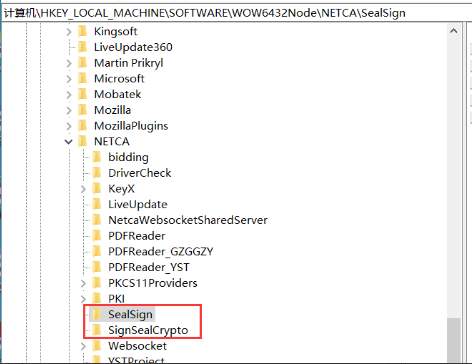Click the Microsoft folder icon
The image size is (472, 364).
[x=83, y=78]
